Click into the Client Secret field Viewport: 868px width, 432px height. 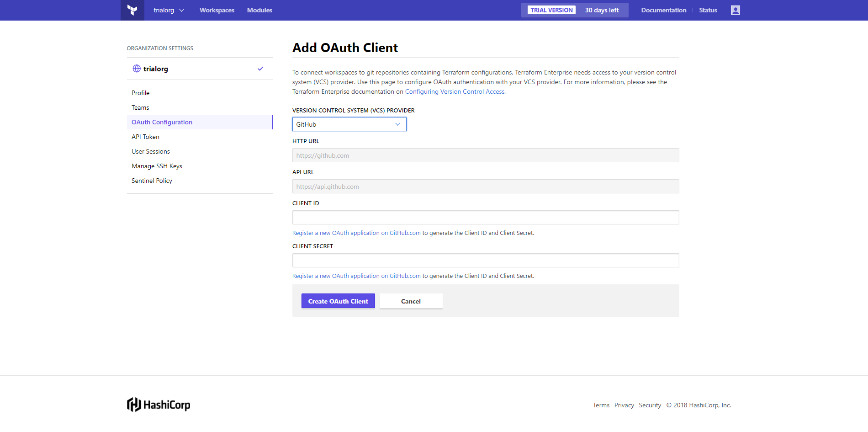click(x=486, y=261)
